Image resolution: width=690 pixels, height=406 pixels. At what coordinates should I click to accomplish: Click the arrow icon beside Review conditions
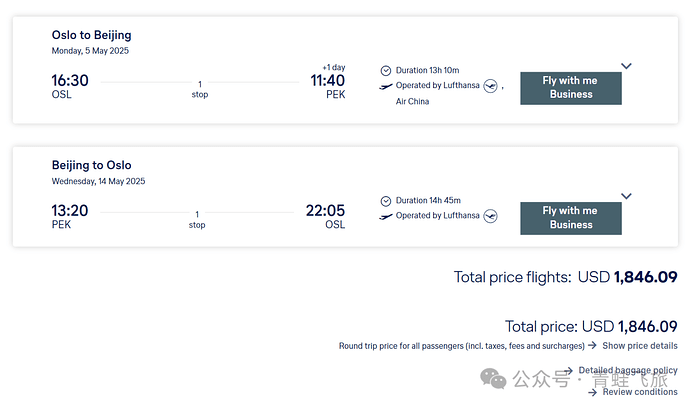pyautogui.click(x=592, y=392)
